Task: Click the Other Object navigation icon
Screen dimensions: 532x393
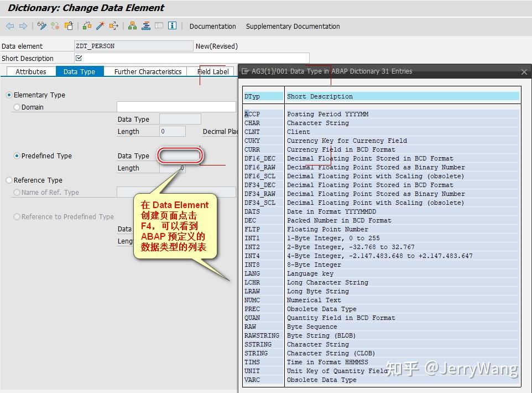Action: [114, 26]
